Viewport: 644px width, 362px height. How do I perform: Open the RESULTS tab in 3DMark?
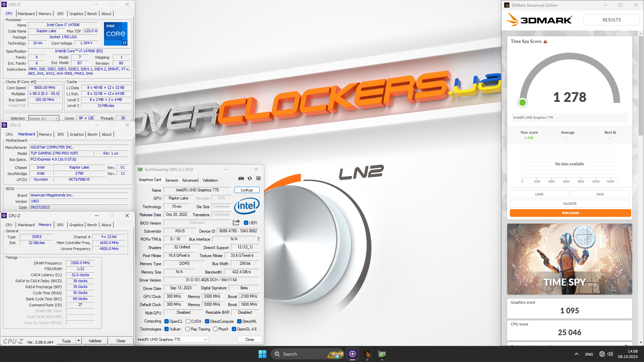[611, 20]
